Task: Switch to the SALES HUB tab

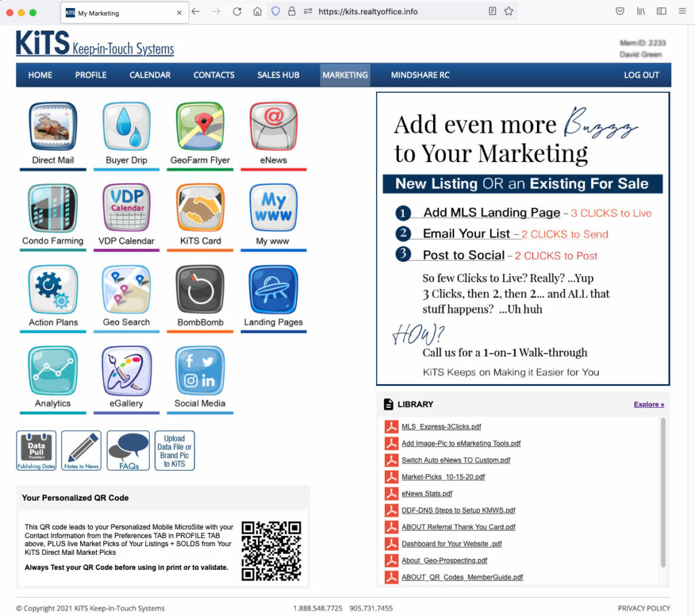Action: click(278, 75)
